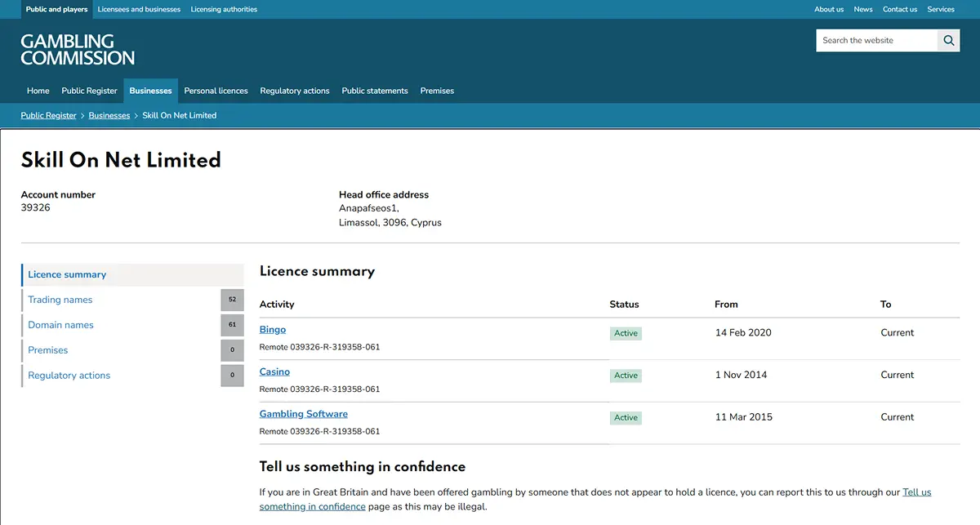Viewport: 980px width, 525px height.
Task: Open Domain names in side menu
Action: [60, 325]
